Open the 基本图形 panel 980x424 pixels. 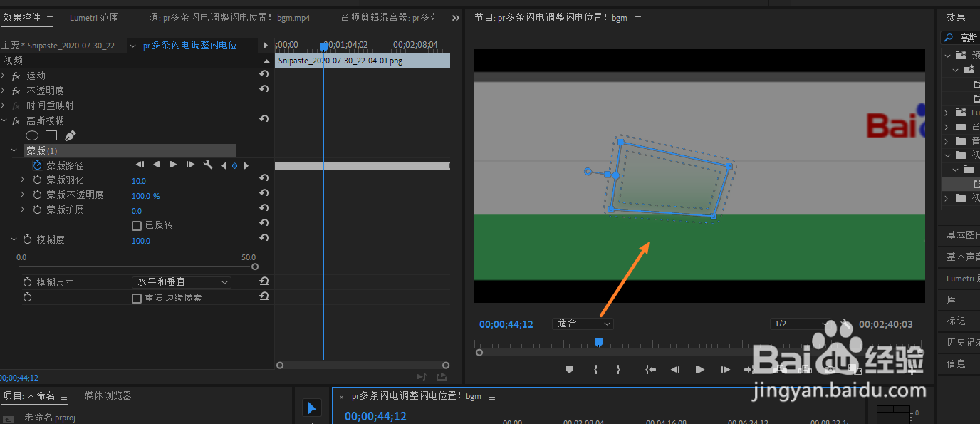[x=963, y=235]
